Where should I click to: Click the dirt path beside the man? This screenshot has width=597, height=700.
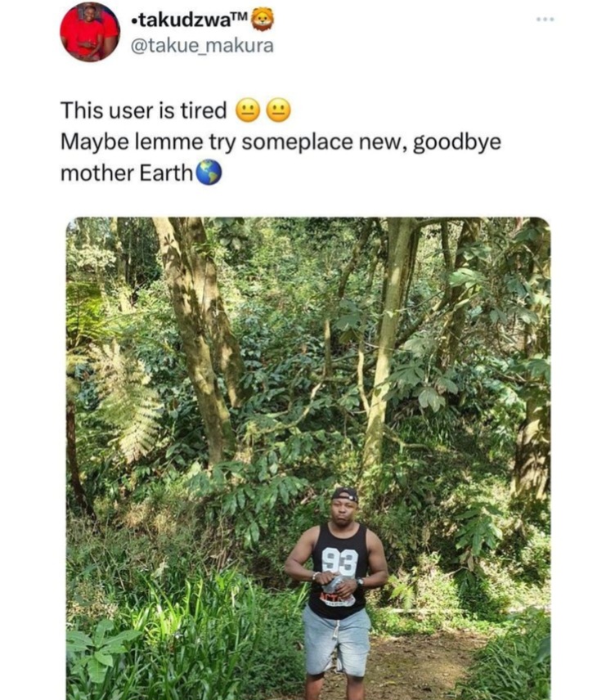415,665
